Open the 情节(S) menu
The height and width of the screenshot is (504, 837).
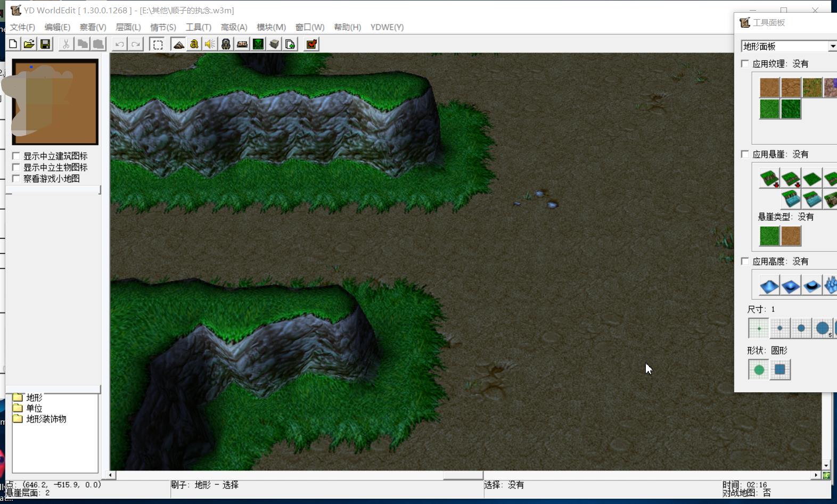pos(163,27)
